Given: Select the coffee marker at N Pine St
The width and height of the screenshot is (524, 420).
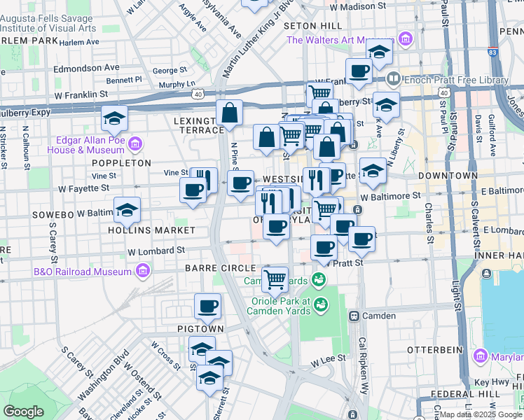Looking at the screenshot, I should point(240,184).
